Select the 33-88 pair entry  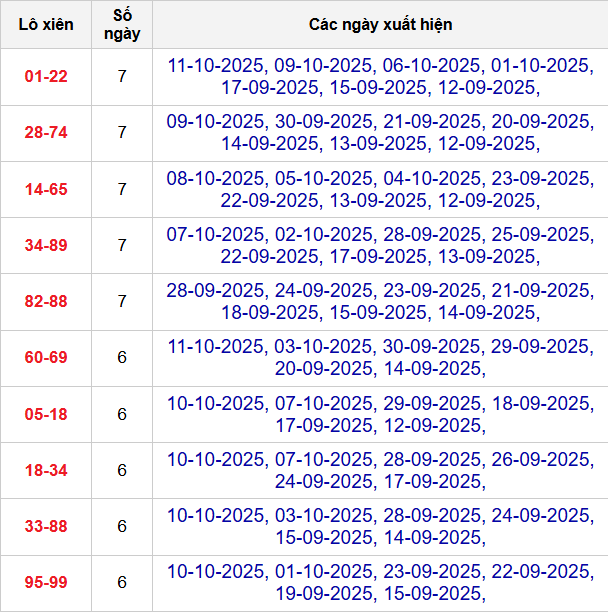click(46, 526)
